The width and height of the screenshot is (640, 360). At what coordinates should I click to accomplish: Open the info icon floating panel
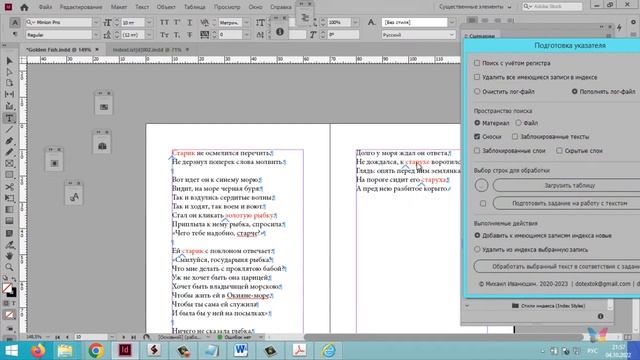tap(280, 31)
